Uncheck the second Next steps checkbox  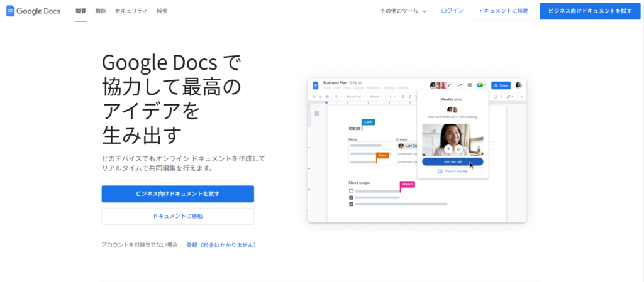pyautogui.click(x=351, y=198)
